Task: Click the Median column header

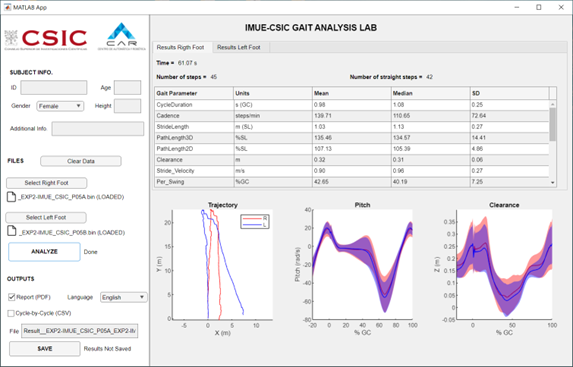Action: [431, 93]
